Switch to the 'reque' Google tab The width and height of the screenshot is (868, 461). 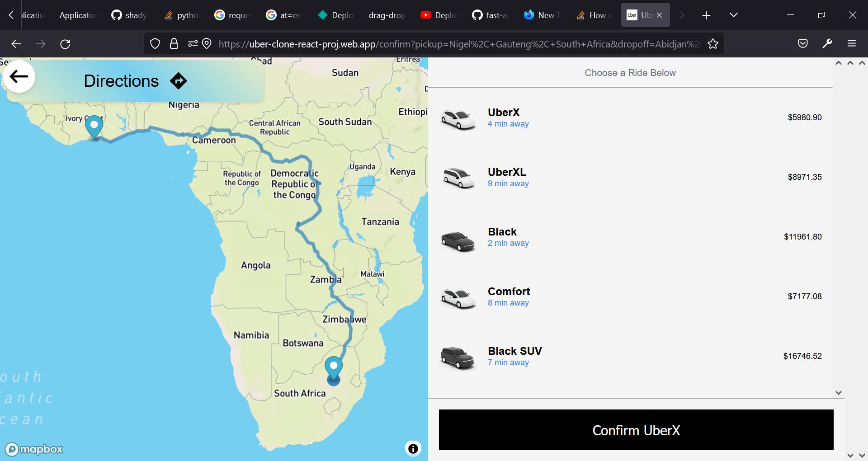233,15
